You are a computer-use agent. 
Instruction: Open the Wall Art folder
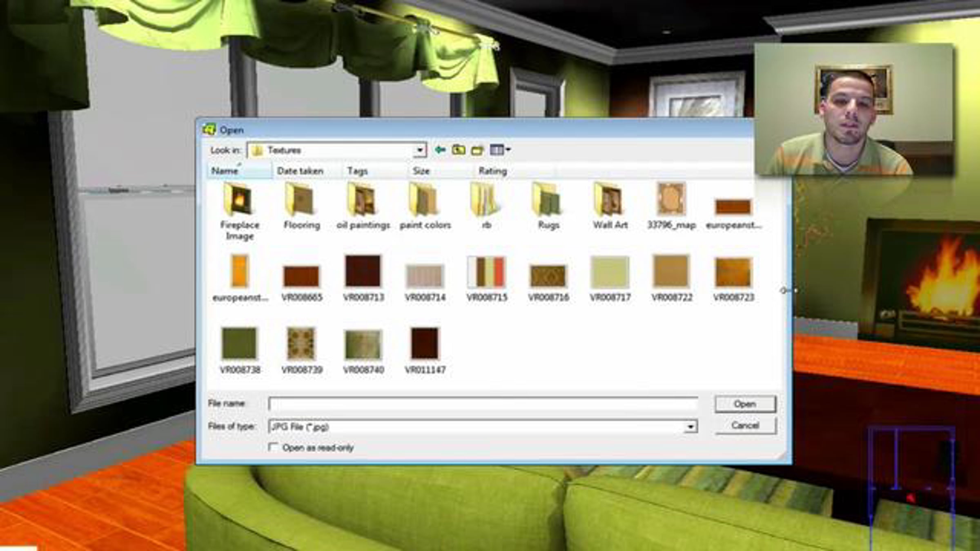[610, 200]
